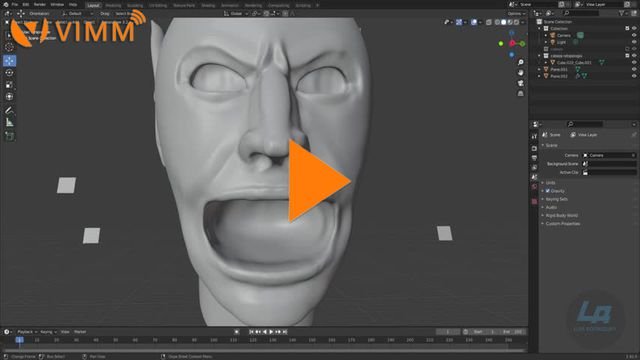The height and width of the screenshot is (360, 640).
Task: Toggle visibility eye for Cube.022_Cube.001
Action: click(634, 62)
